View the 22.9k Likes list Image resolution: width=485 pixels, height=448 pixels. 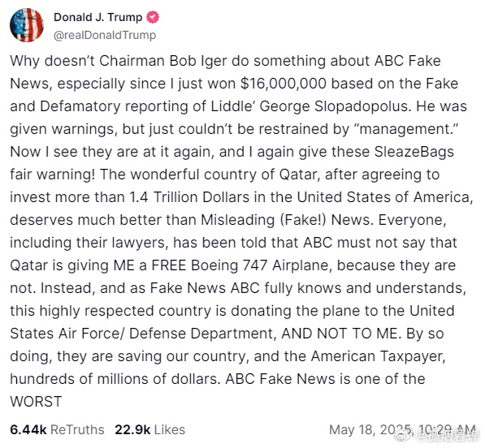(x=150, y=430)
